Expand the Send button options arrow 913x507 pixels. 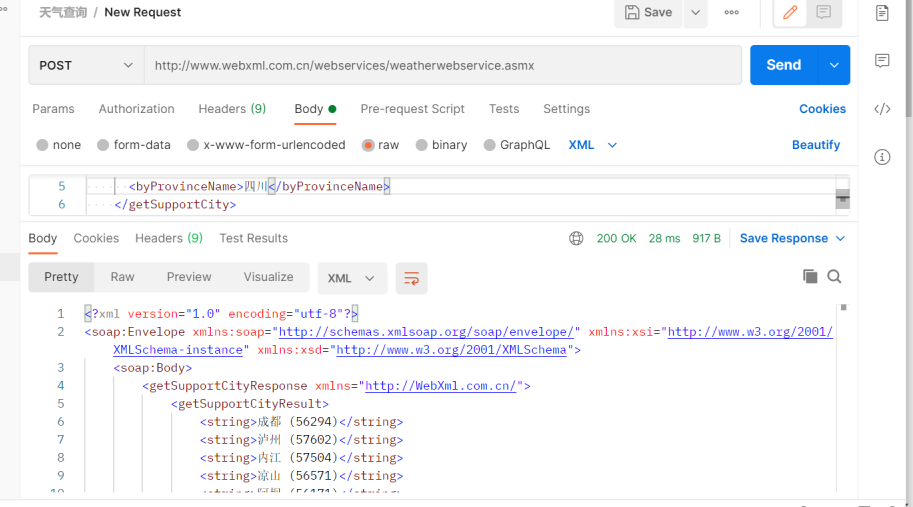[834, 65]
